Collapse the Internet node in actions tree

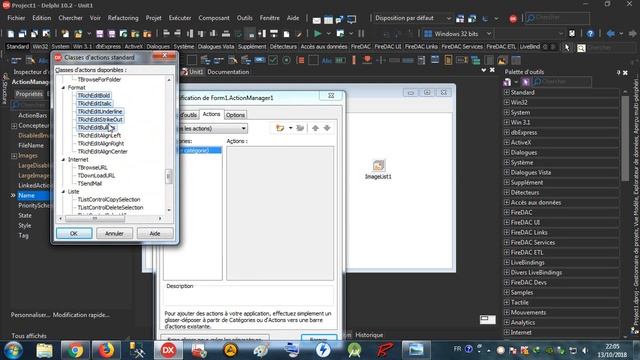(x=63, y=160)
